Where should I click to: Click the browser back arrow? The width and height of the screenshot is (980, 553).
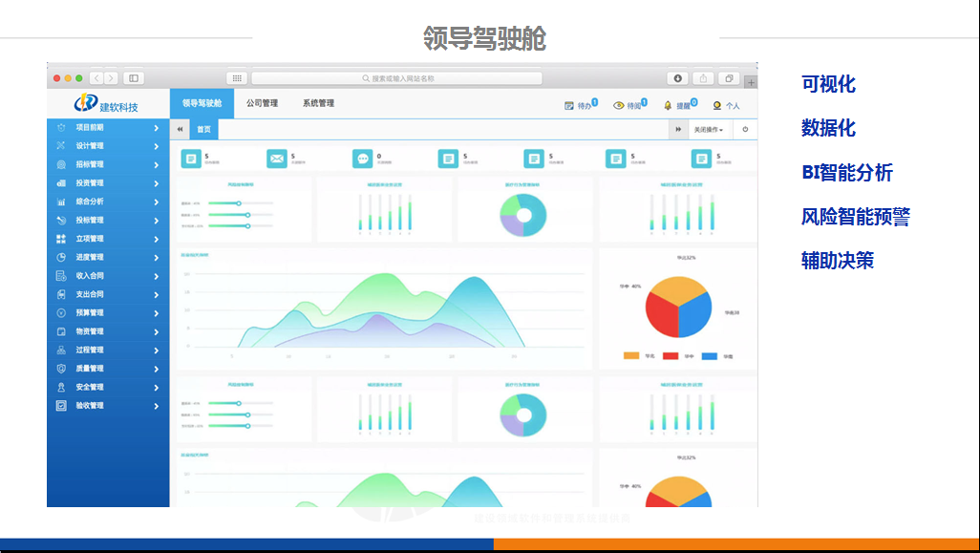96,78
